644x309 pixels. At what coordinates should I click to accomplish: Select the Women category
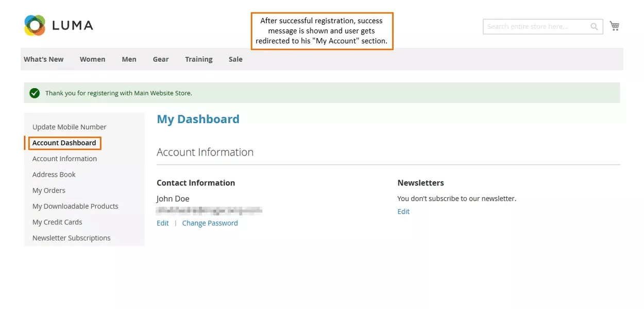pos(92,59)
